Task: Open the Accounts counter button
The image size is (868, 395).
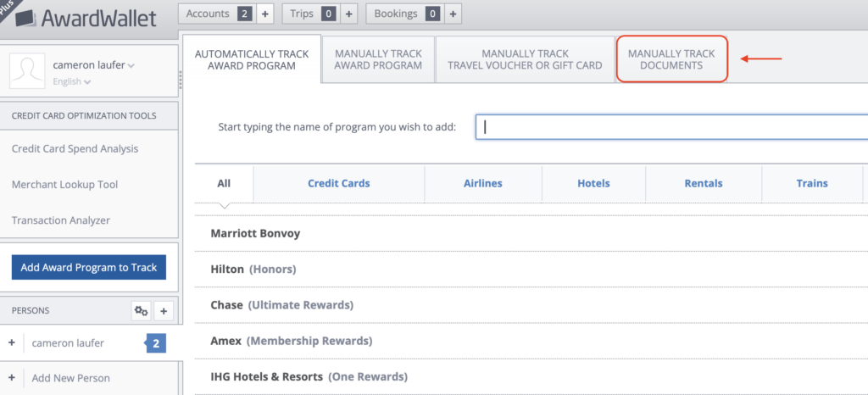Action: pos(217,14)
